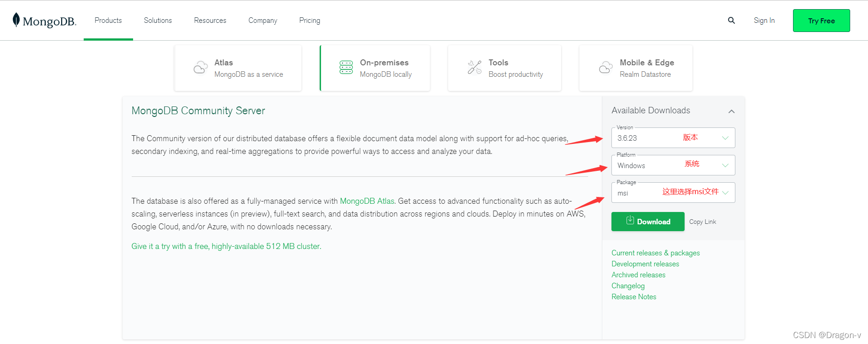The height and width of the screenshot is (344, 868).
Task: Open Archived releases link
Action: tap(638, 275)
